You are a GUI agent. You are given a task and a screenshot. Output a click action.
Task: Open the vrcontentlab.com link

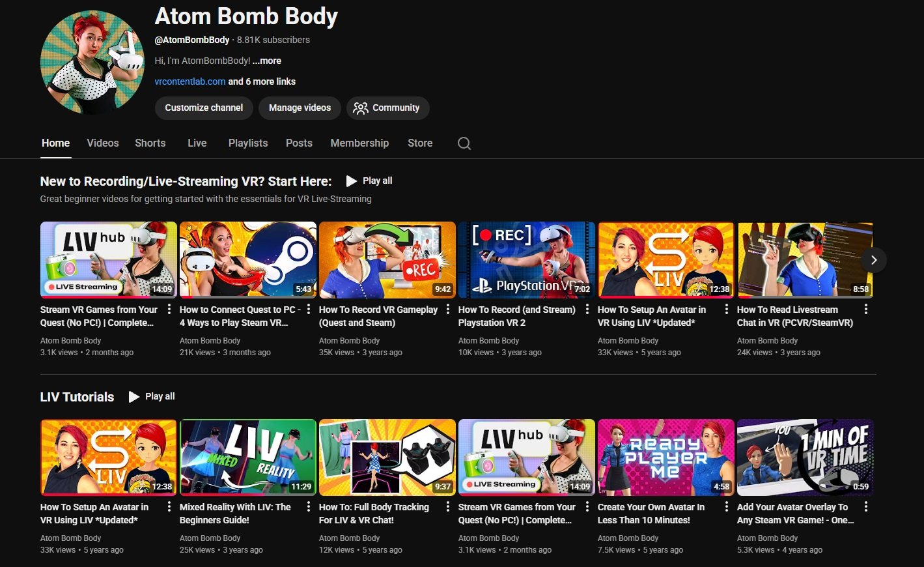190,81
